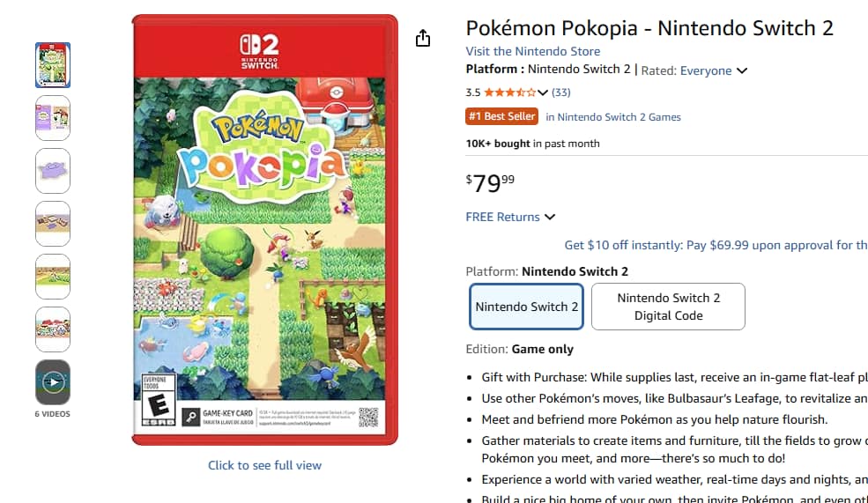Image resolution: width=868 pixels, height=503 pixels.
Task: Click 'Click to see full view' link
Action: pyautogui.click(x=264, y=465)
